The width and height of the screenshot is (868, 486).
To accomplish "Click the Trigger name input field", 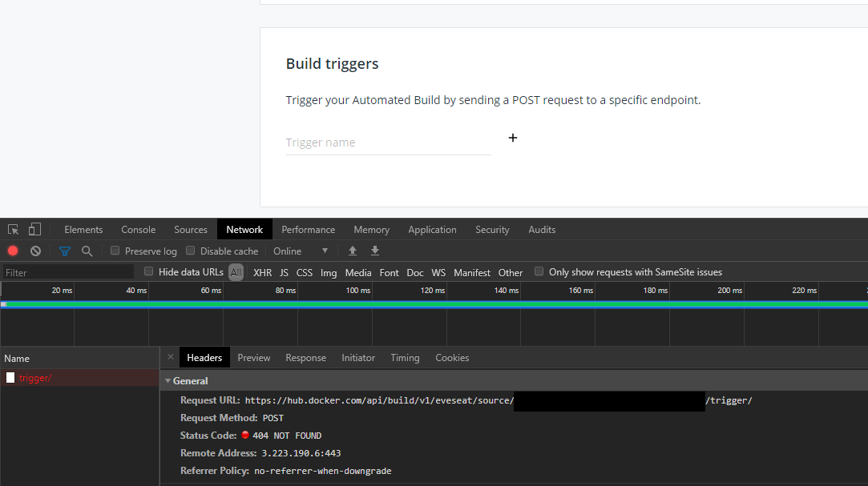I will point(361,142).
